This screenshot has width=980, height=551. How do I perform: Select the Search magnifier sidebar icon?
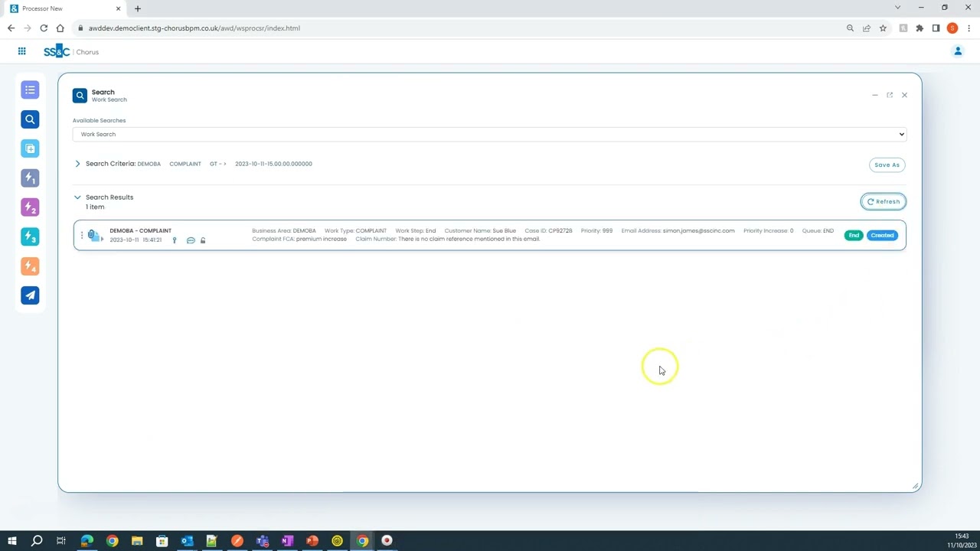coord(30,119)
